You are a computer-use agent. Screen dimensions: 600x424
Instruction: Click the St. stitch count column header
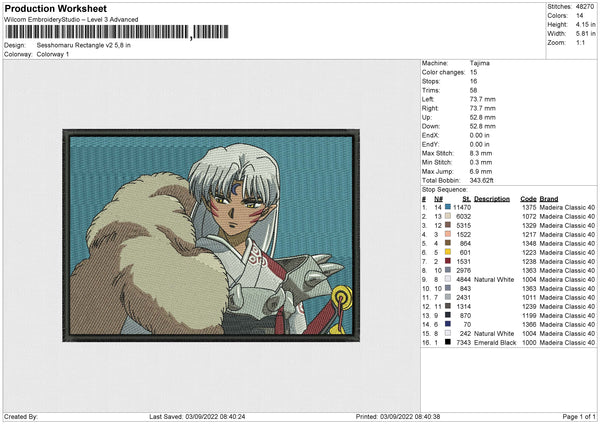point(466,198)
